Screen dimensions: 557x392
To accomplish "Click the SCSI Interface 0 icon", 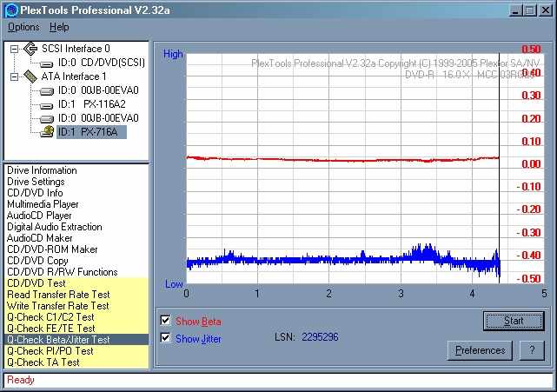I will pyautogui.click(x=30, y=49).
